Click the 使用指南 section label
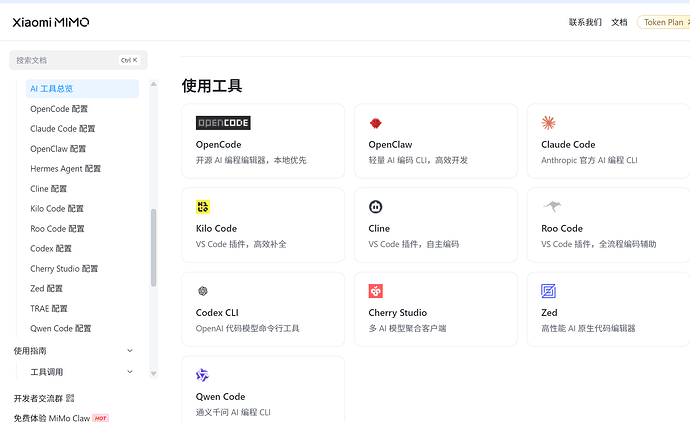690x422 pixels. coord(30,351)
